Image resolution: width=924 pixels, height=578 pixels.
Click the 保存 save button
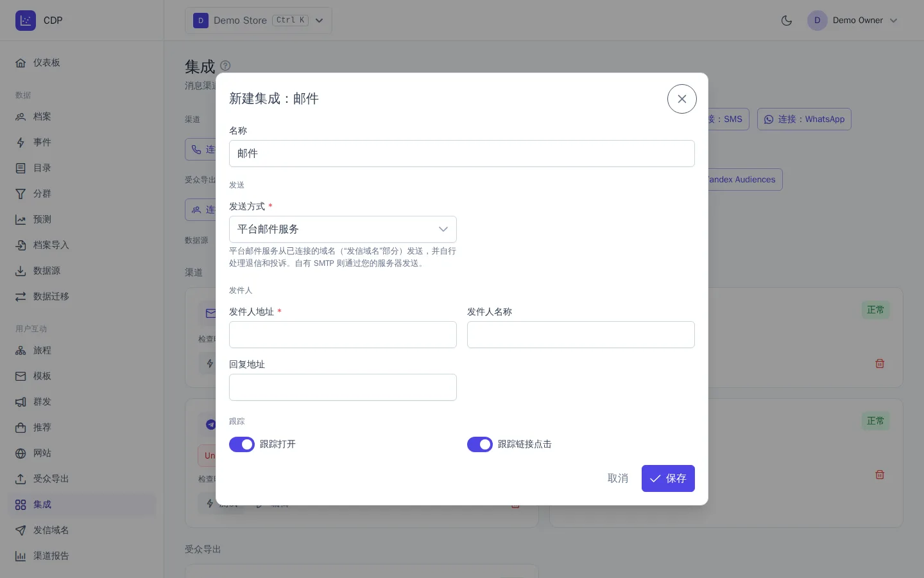click(668, 478)
